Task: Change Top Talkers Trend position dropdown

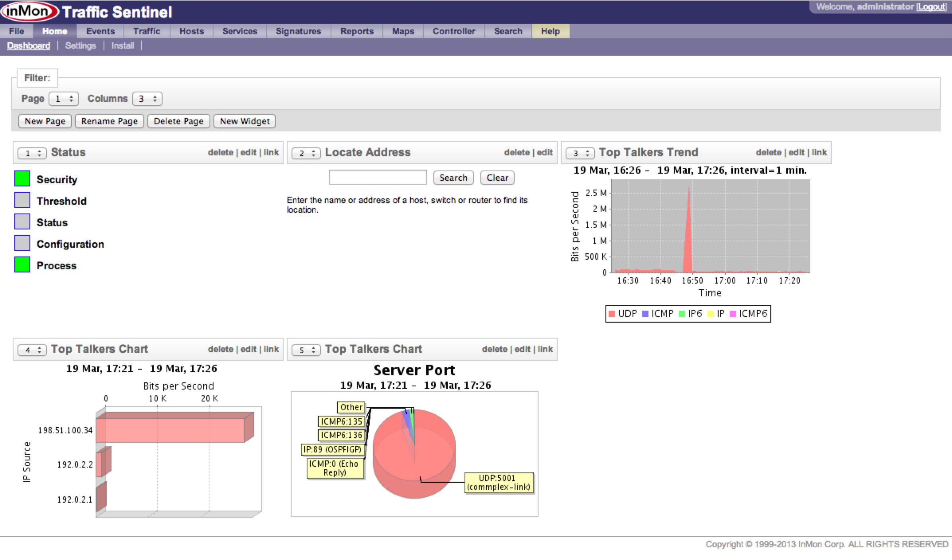Action: (580, 153)
